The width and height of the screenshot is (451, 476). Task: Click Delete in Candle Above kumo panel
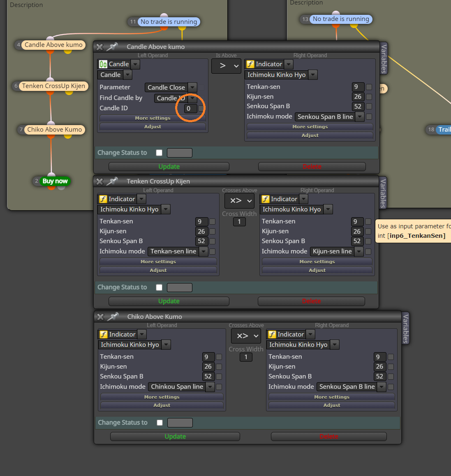(312, 167)
